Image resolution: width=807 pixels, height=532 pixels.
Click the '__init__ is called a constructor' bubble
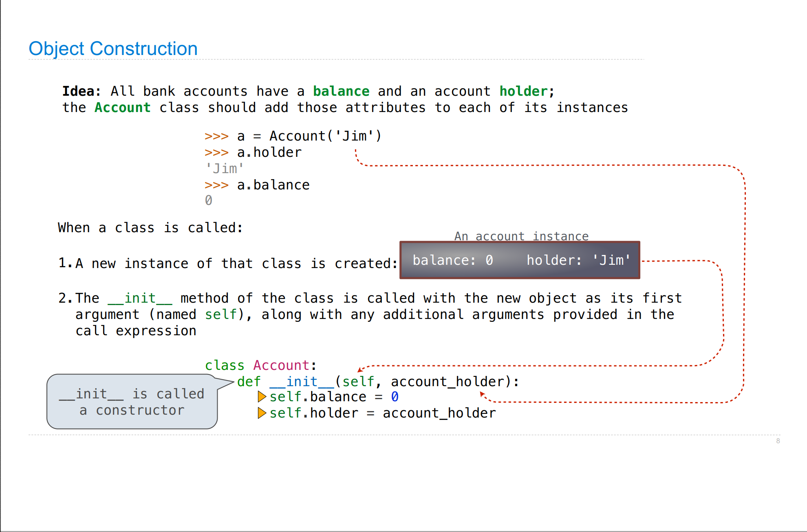(132, 402)
